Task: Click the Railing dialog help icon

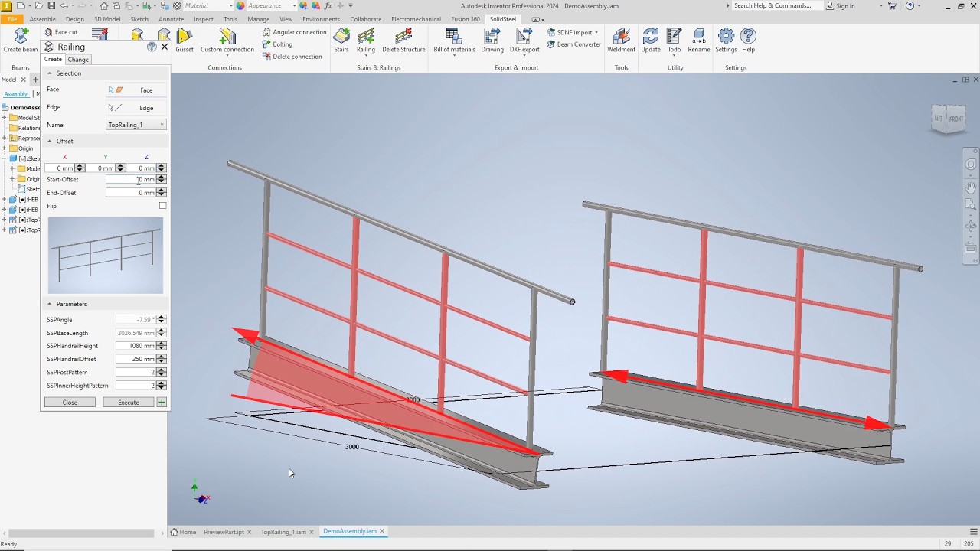Action: pos(152,47)
